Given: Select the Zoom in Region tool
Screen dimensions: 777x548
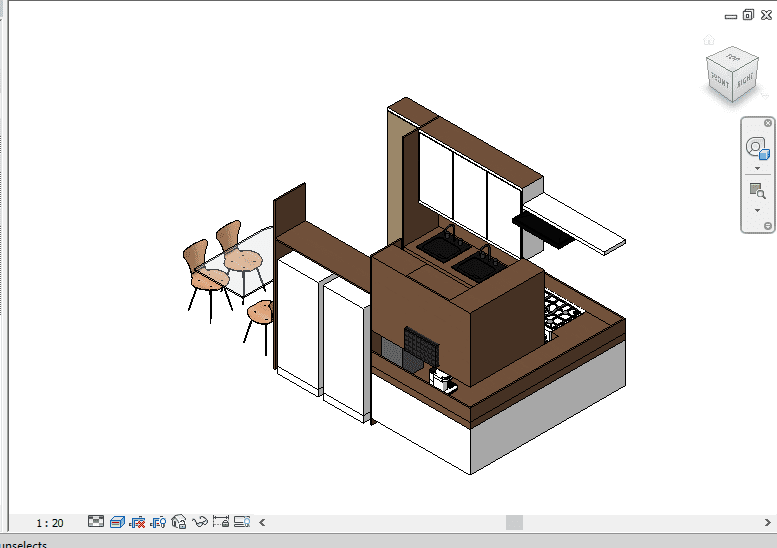Looking at the screenshot, I should point(757,190).
